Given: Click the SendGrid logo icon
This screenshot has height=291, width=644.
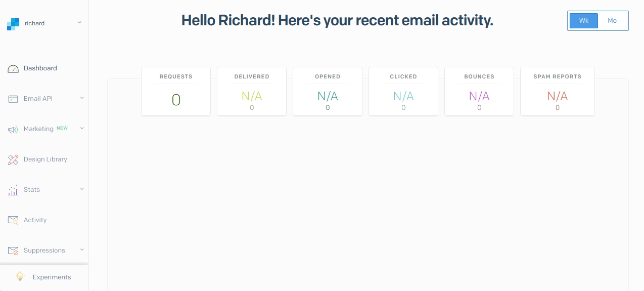Looking at the screenshot, I should click(13, 24).
